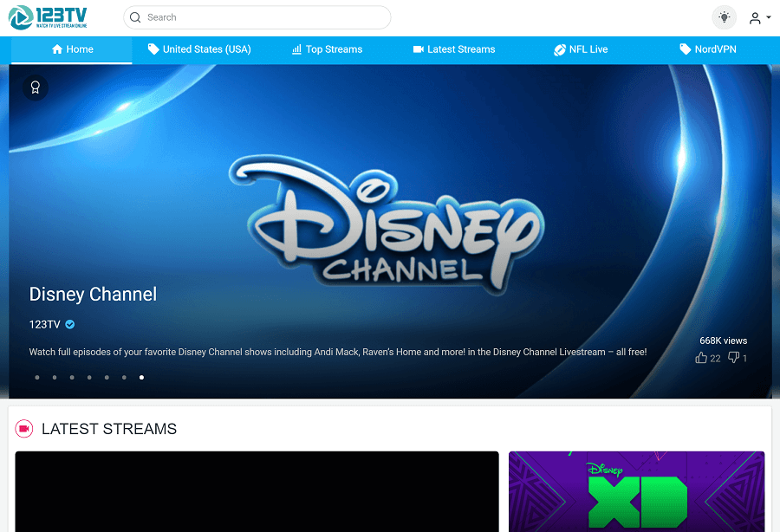Select the sixth carousel slide dot

point(124,378)
